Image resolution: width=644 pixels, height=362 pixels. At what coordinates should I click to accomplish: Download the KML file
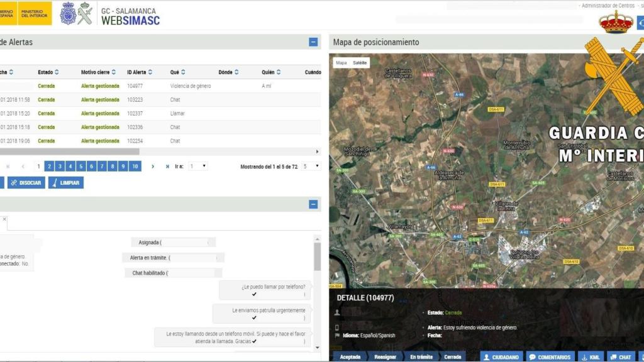coord(591,357)
